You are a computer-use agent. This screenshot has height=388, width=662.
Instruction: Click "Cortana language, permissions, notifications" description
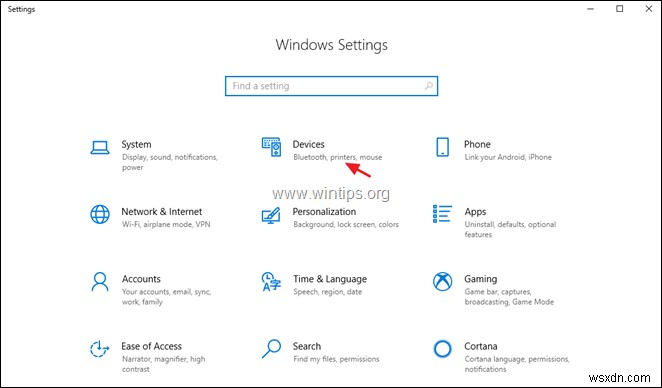pos(517,364)
